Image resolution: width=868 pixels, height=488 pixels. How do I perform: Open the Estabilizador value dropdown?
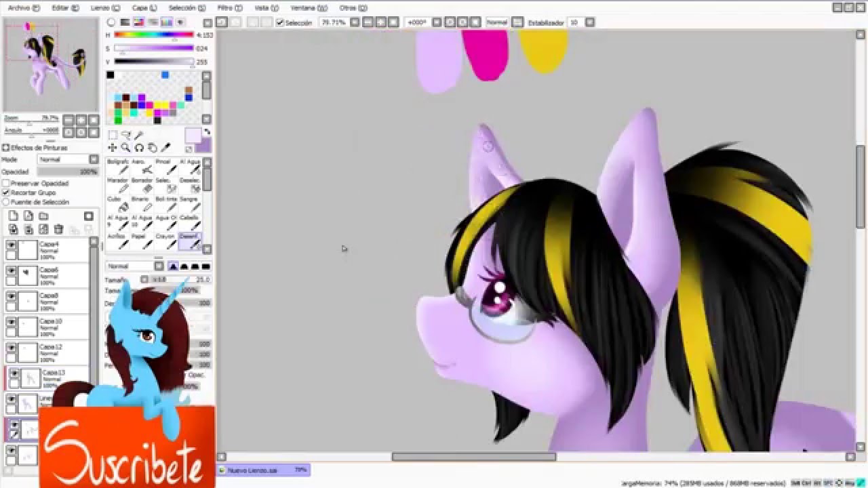589,22
